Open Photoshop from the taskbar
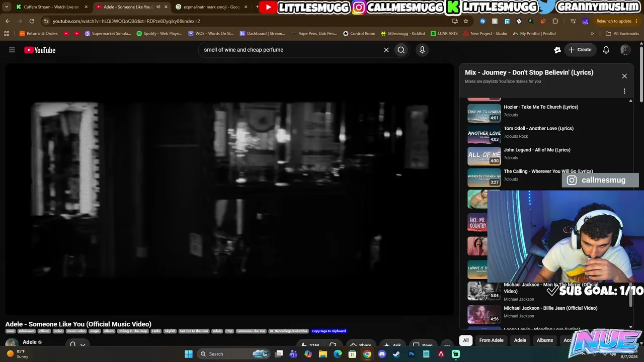This screenshot has width=644, height=362. tap(412, 354)
